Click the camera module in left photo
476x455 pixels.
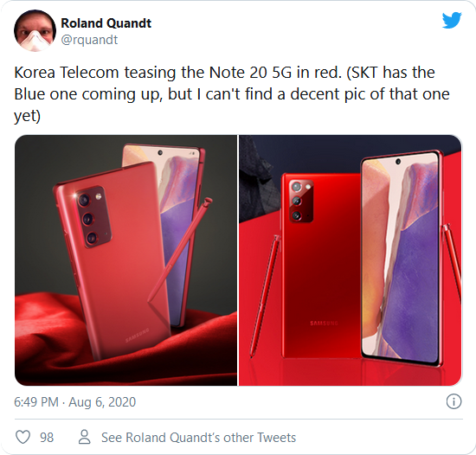click(x=93, y=217)
